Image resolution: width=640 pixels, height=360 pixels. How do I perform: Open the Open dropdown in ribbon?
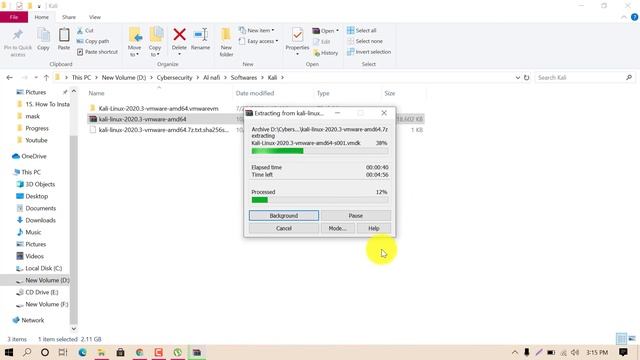pyautogui.click(x=325, y=31)
